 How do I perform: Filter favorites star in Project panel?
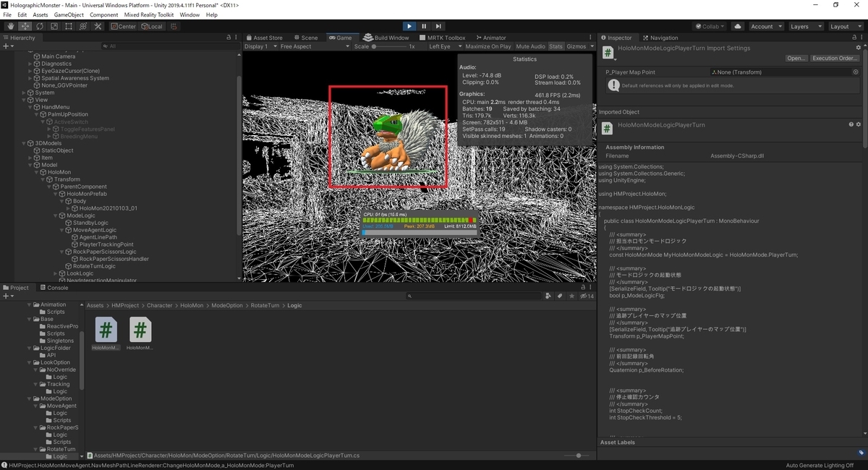pos(570,296)
